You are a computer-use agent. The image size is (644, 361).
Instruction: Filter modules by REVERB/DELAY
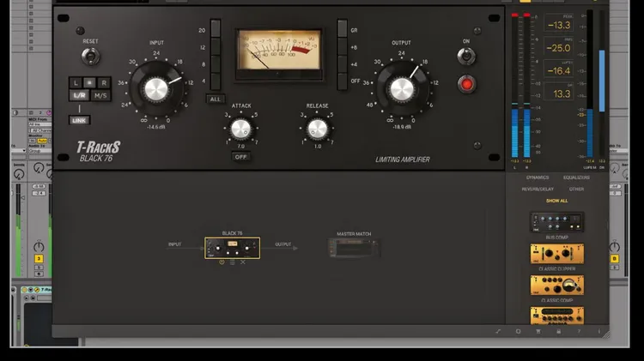pos(538,190)
